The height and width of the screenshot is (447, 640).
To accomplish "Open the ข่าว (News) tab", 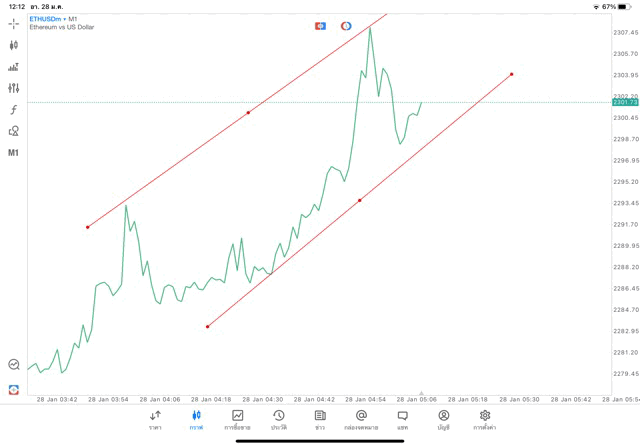I will pyautogui.click(x=320, y=419).
